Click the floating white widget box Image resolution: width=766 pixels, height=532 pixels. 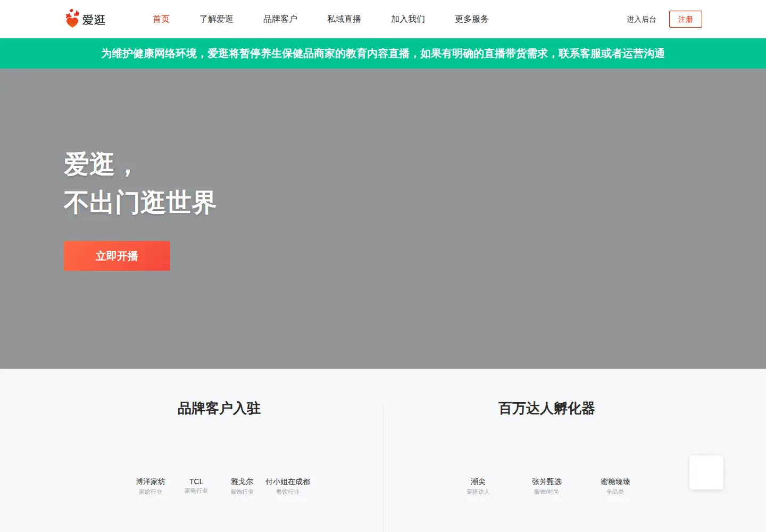pyautogui.click(x=706, y=472)
